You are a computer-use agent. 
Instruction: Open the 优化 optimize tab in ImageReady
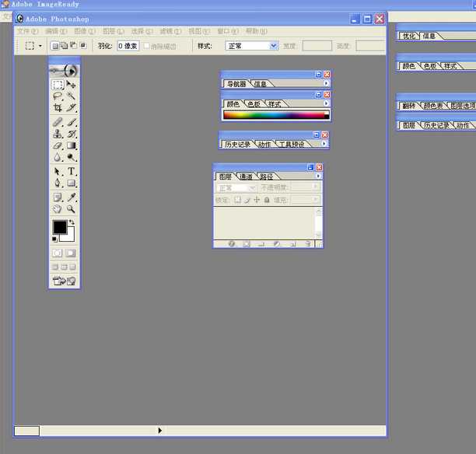408,36
